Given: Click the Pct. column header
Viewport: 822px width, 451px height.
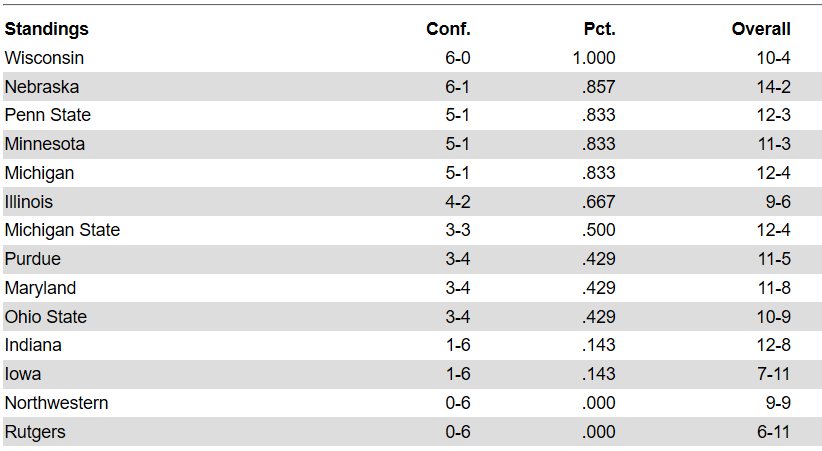Looking at the screenshot, I should [x=599, y=29].
